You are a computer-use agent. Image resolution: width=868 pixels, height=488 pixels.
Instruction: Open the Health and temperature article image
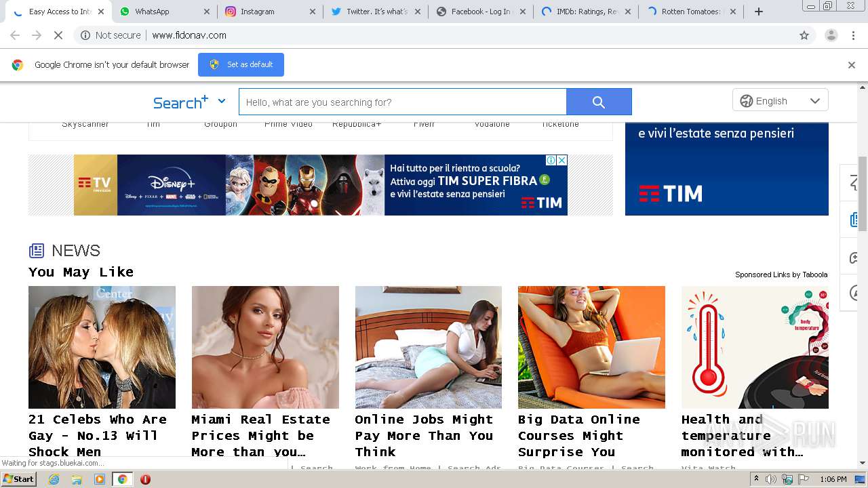tap(755, 347)
